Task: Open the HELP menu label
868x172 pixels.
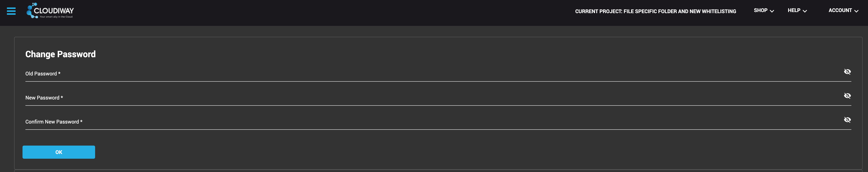Action: (x=794, y=10)
